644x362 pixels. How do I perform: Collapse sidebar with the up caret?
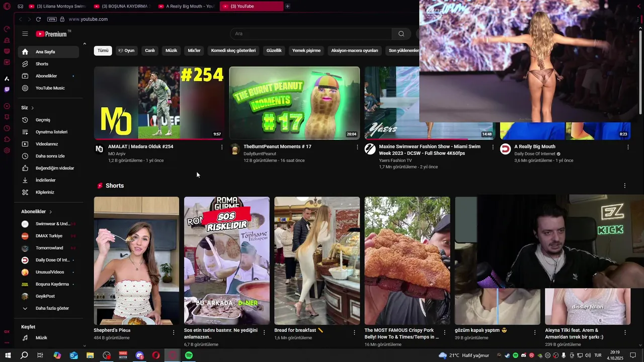point(85,44)
